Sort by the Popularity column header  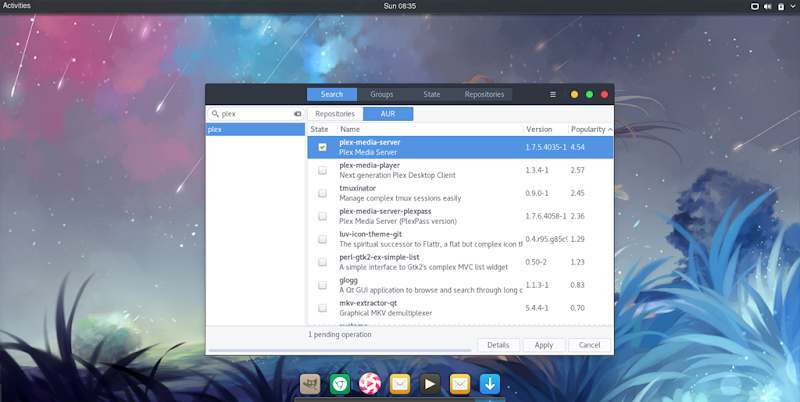pos(591,129)
